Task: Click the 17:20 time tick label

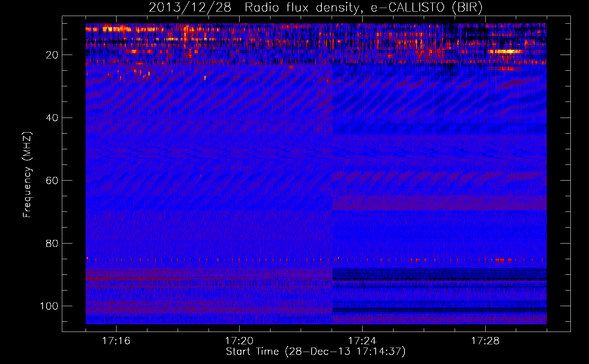Action: coord(239,341)
